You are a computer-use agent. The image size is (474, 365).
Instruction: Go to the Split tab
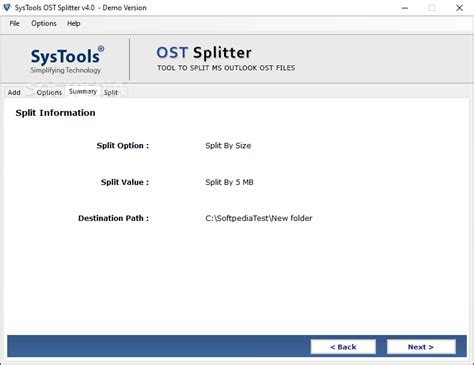click(111, 92)
